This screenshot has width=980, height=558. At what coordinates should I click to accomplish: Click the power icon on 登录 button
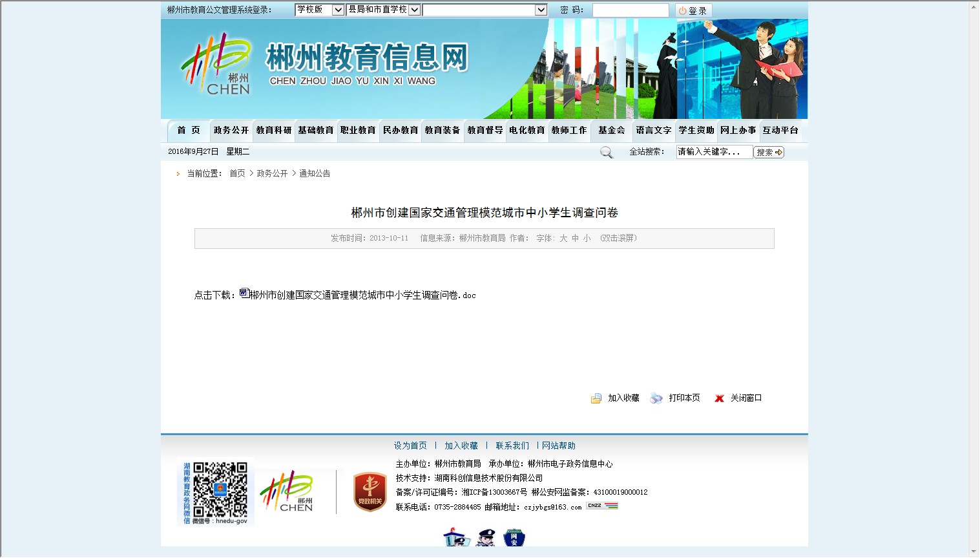tap(682, 11)
